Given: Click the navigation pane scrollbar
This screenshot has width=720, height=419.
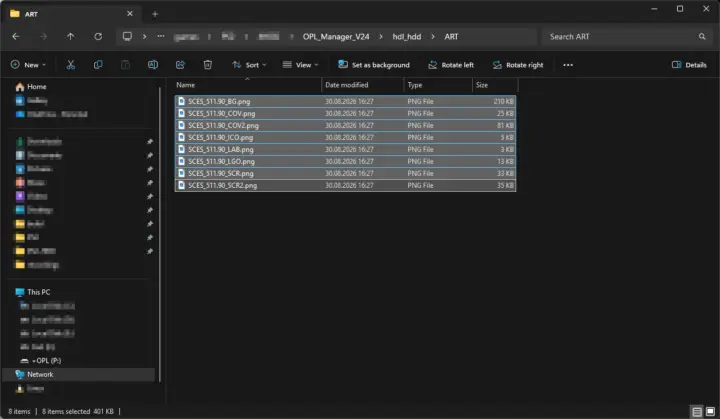Looking at the screenshot, I should coord(160,234).
